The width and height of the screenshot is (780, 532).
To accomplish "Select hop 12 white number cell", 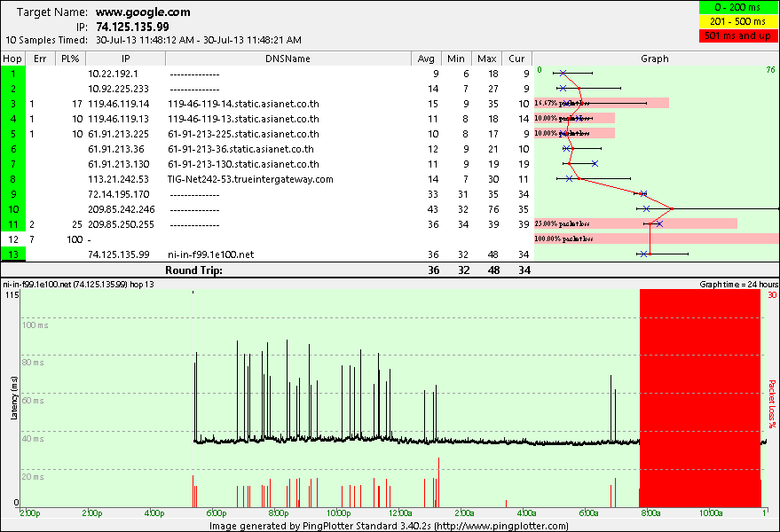I will (x=13, y=239).
